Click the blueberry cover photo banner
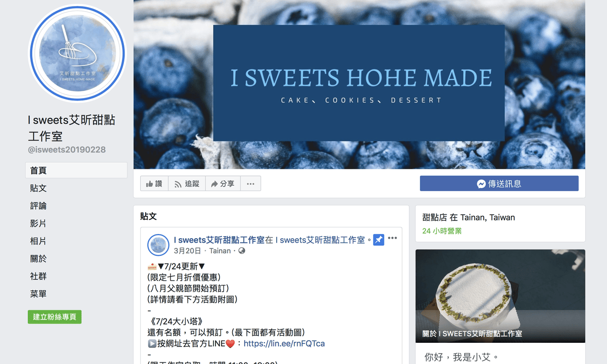The image size is (607, 364). pyautogui.click(x=359, y=84)
